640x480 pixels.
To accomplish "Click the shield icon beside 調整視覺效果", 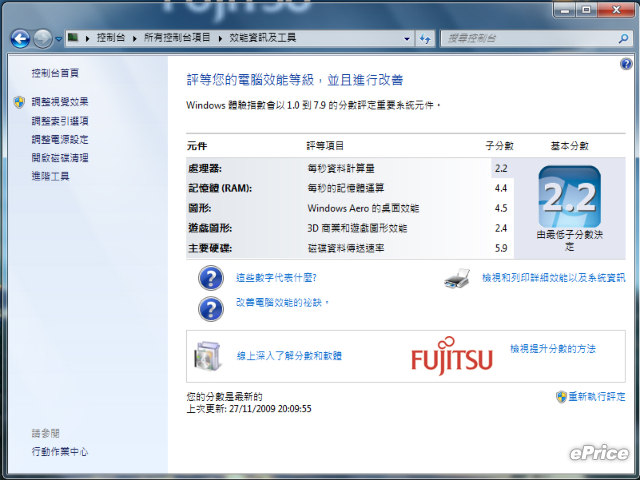I will (x=19, y=102).
